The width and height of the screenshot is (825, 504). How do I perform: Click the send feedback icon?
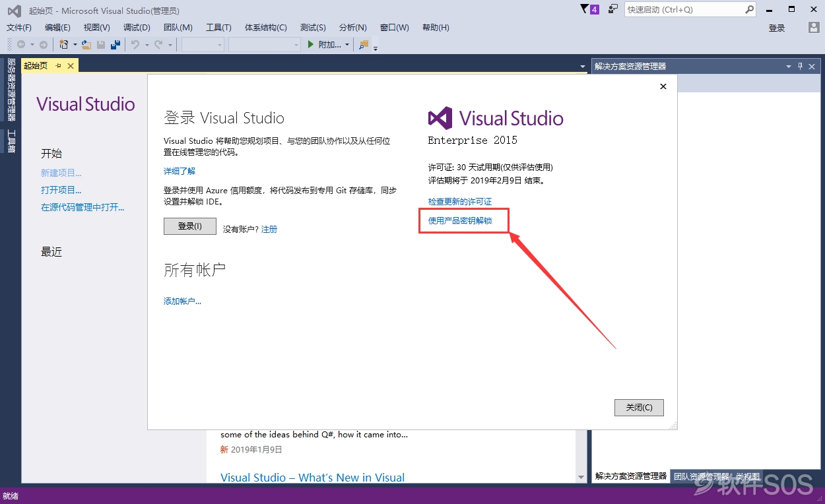pyautogui.click(x=613, y=9)
